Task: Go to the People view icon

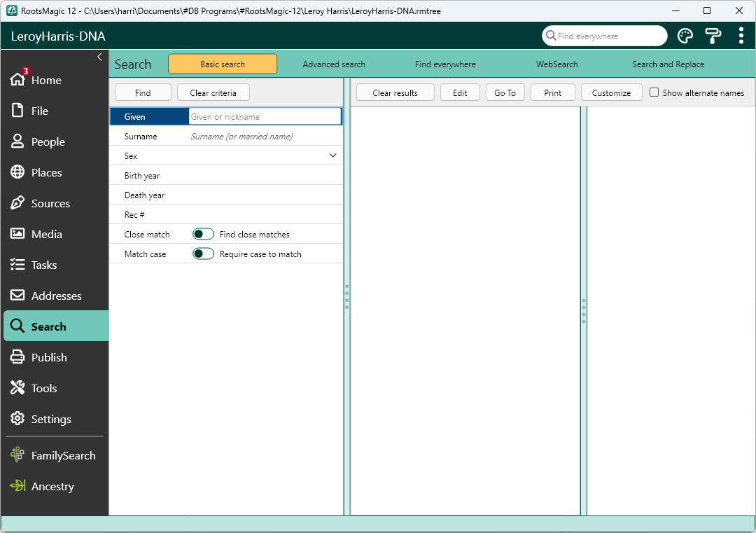Action: click(17, 141)
